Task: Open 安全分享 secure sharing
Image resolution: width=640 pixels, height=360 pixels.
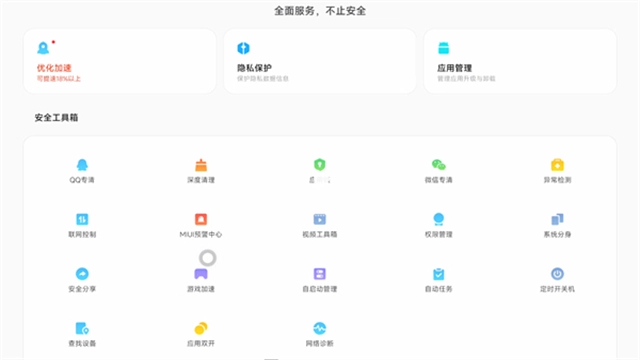Action: 82,280
